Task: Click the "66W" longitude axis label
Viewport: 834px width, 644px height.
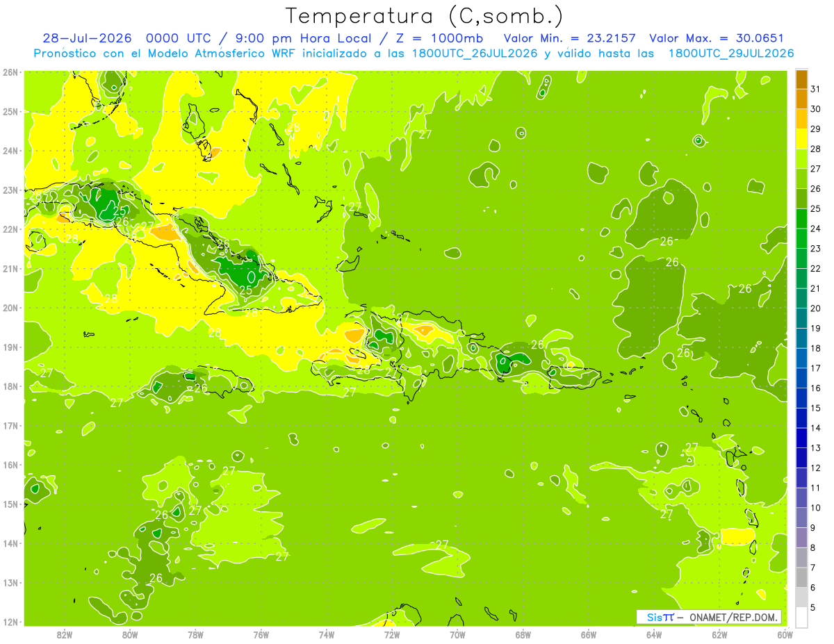Action: coord(588,634)
